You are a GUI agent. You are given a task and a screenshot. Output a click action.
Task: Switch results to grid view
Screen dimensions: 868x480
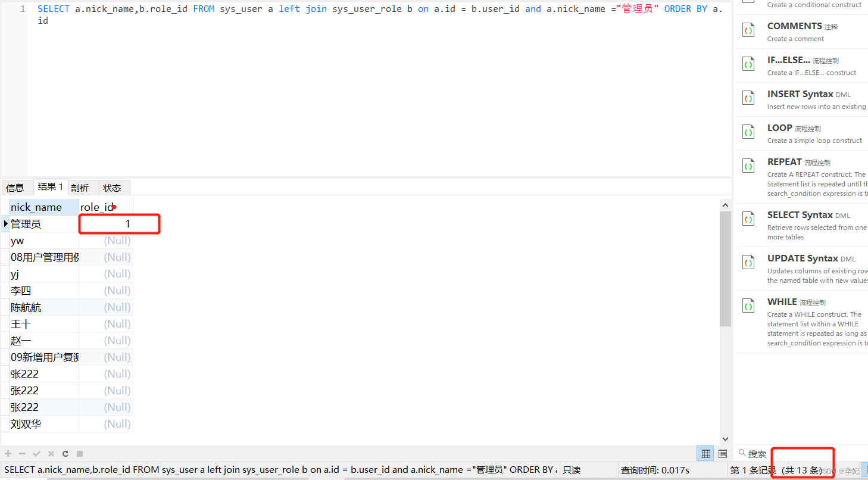click(706, 454)
